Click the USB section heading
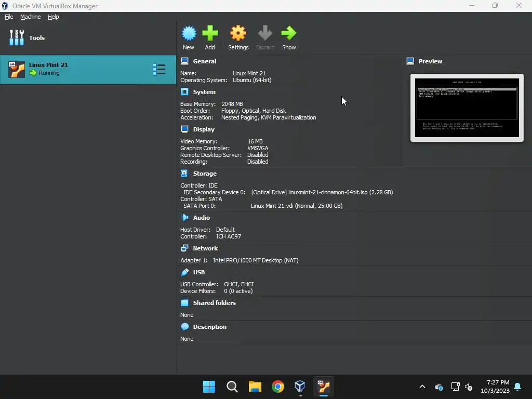 199,272
